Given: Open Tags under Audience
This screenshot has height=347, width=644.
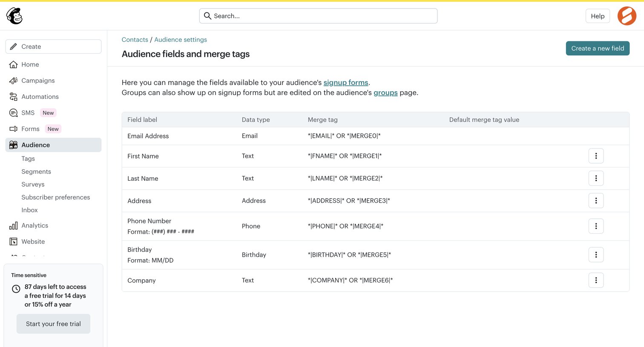Looking at the screenshot, I should pos(28,159).
